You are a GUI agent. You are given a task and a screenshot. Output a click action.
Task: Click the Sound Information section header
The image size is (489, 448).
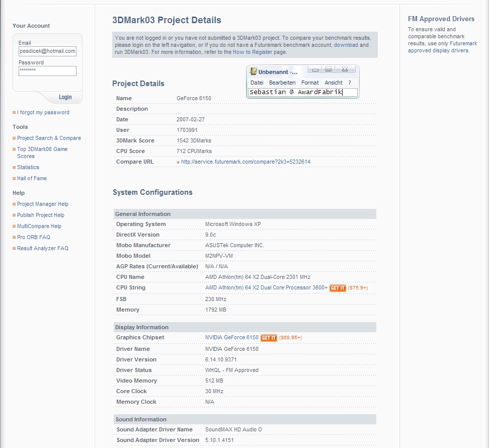coord(245,419)
